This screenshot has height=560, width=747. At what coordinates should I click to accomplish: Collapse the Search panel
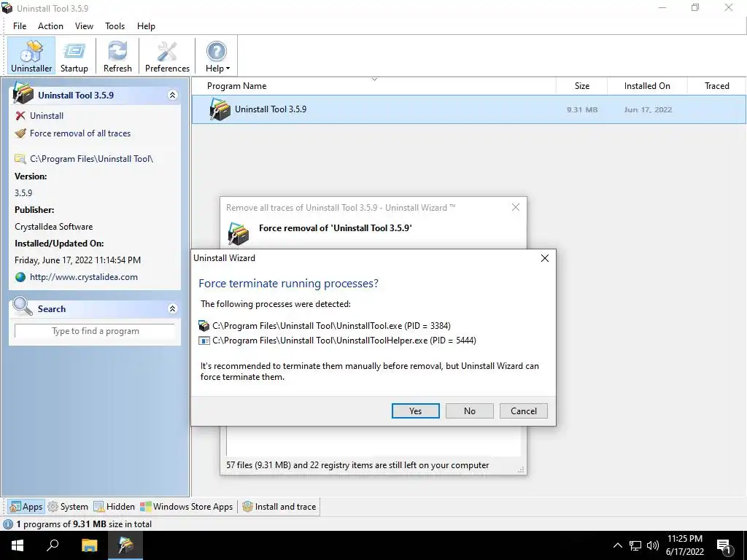tap(172, 309)
